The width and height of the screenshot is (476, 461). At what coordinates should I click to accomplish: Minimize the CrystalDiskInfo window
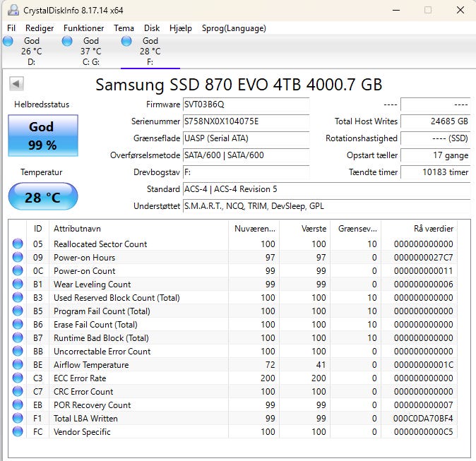pyautogui.click(x=396, y=10)
